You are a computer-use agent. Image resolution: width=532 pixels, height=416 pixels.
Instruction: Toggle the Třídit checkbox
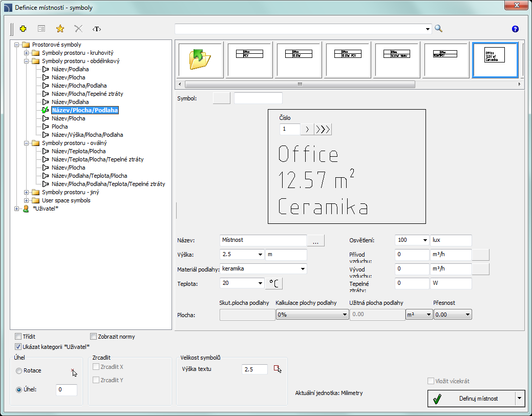(18, 337)
